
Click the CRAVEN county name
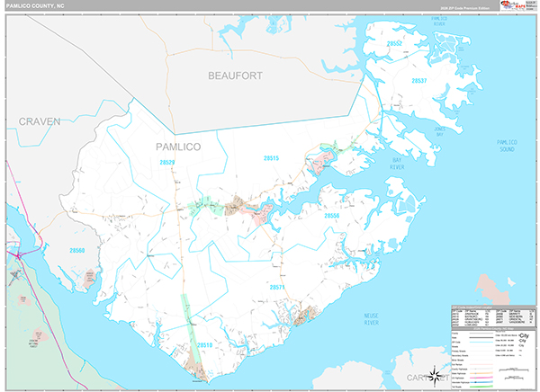40,121
